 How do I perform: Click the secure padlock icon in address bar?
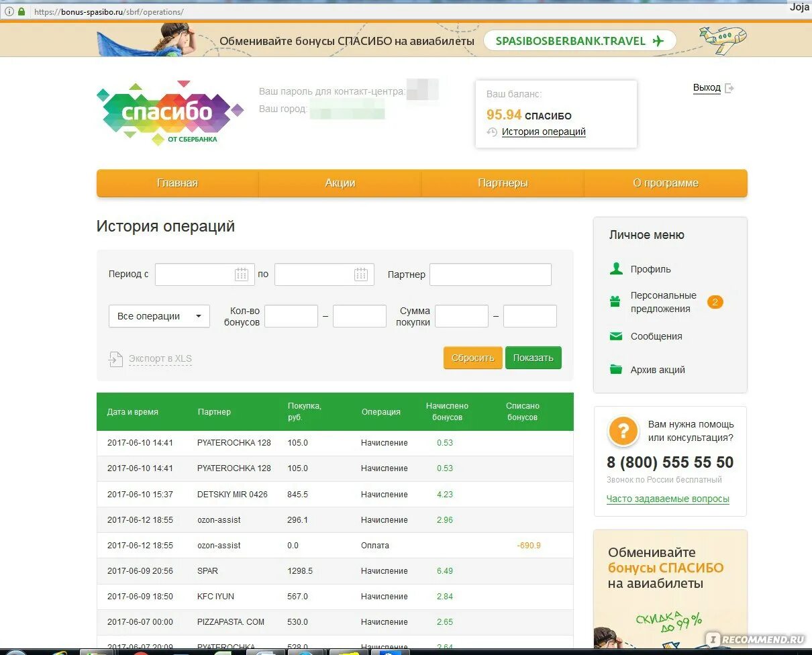(x=21, y=11)
